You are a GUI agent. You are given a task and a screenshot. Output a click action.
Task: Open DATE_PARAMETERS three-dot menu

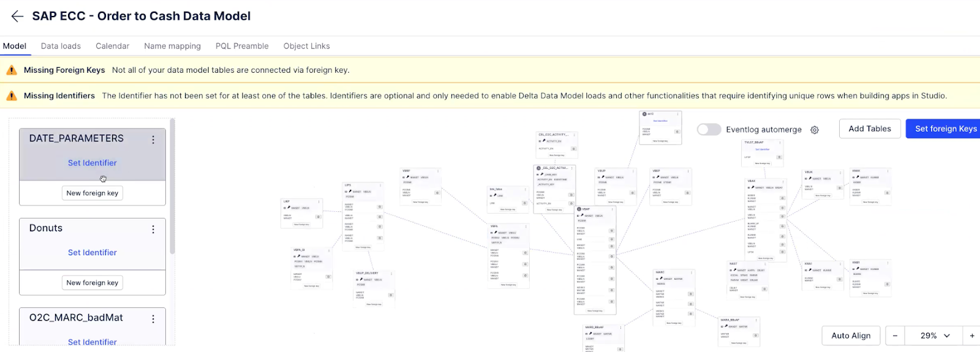(x=153, y=140)
